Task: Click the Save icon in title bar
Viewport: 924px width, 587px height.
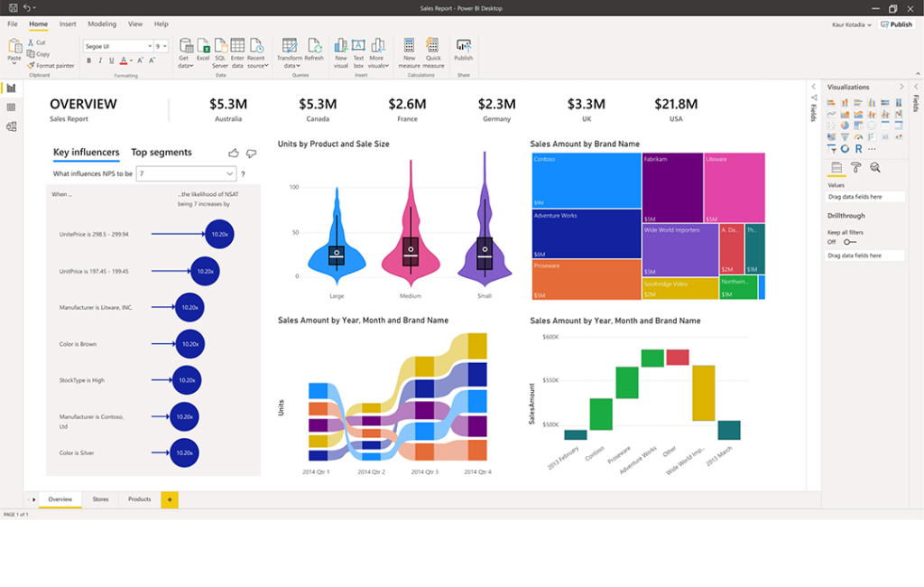Action: click(13, 8)
